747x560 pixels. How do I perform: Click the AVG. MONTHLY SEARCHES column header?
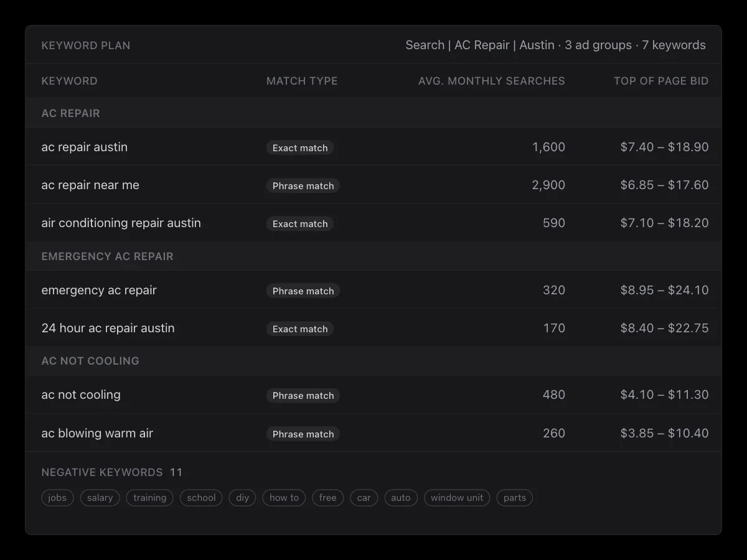click(x=492, y=81)
